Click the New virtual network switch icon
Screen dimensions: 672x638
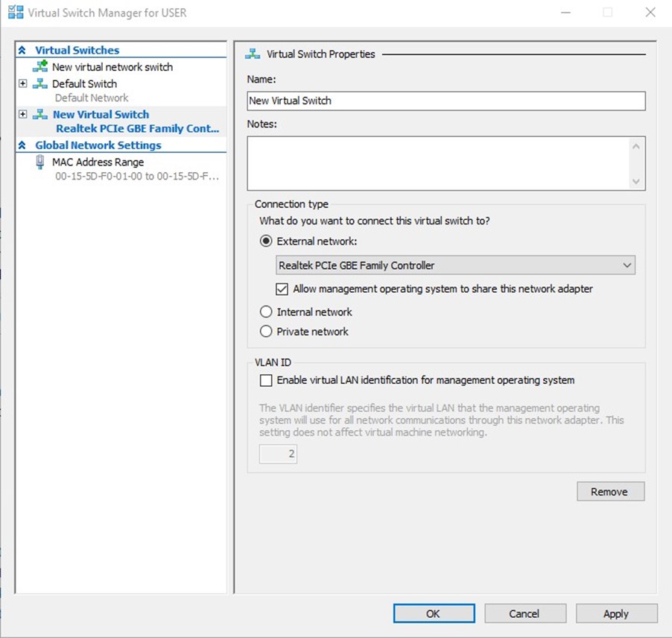click(40, 67)
